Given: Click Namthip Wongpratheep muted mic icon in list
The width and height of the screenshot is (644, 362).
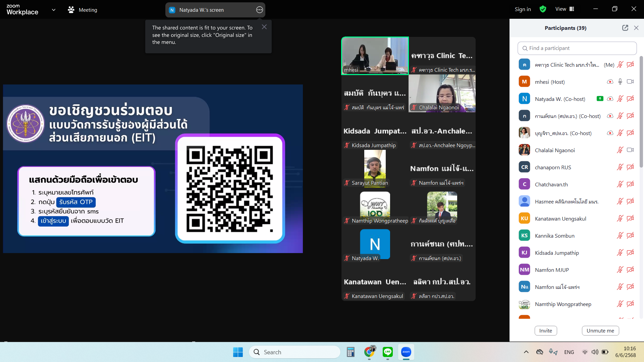Looking at the screenshot, I should point(620,304).
